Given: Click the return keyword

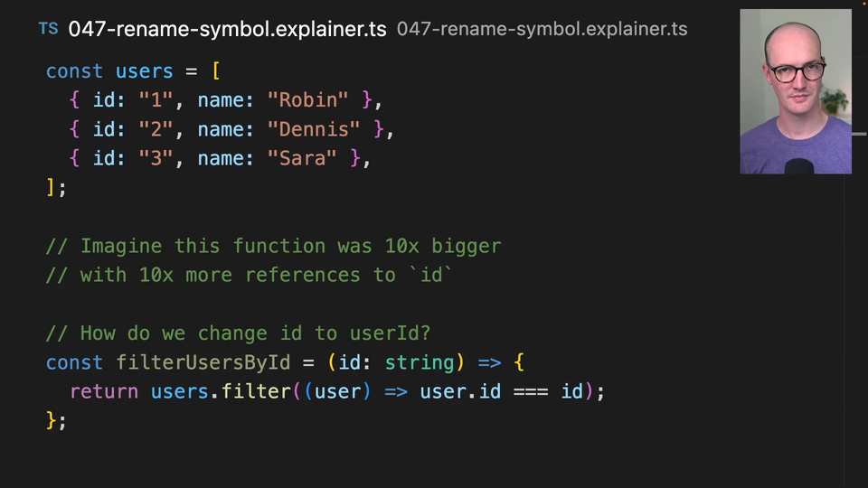Looking at the screenshot, I should pyautogui.click(x=104, y=391).
